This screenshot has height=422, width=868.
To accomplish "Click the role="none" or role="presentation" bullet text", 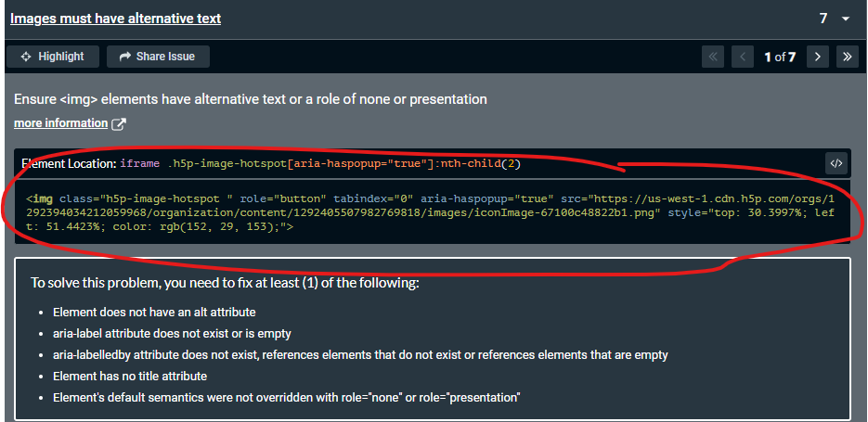I will point(287,398).
